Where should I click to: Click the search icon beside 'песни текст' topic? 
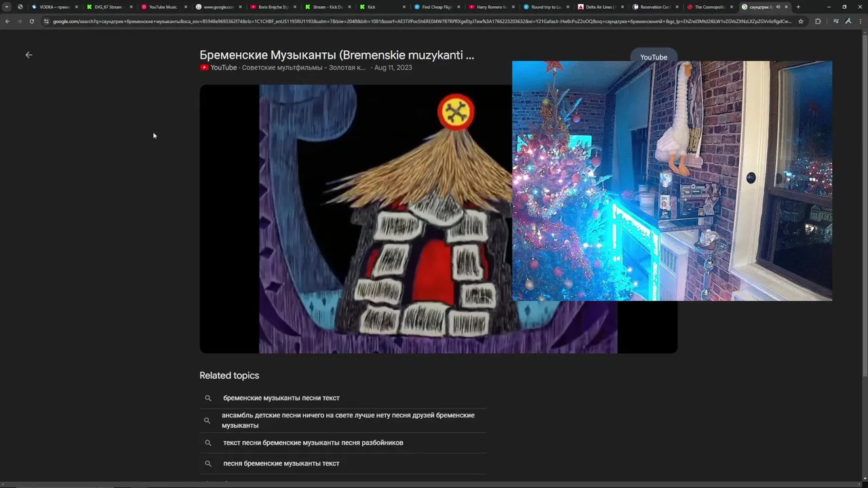coord(208,399)
